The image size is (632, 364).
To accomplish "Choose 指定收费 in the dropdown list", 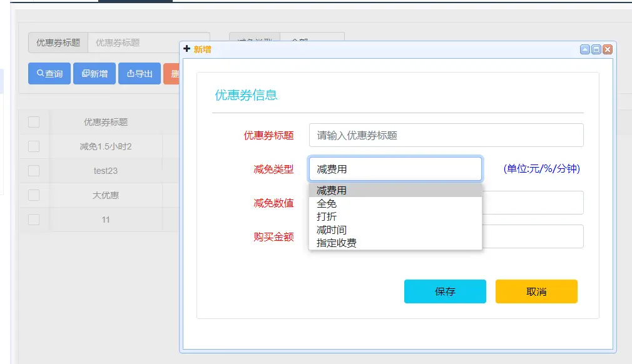I will (x=336, y=243).
